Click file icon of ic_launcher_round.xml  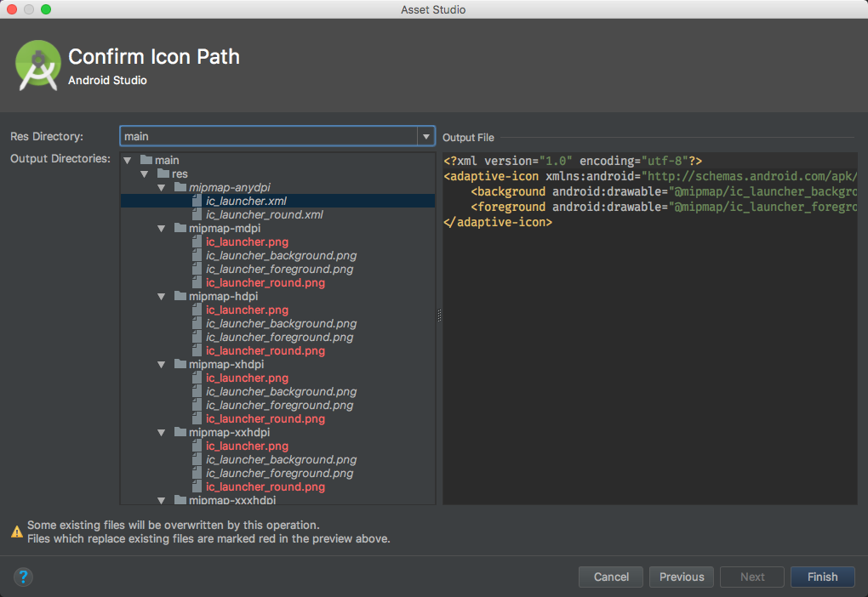(197, 214)
